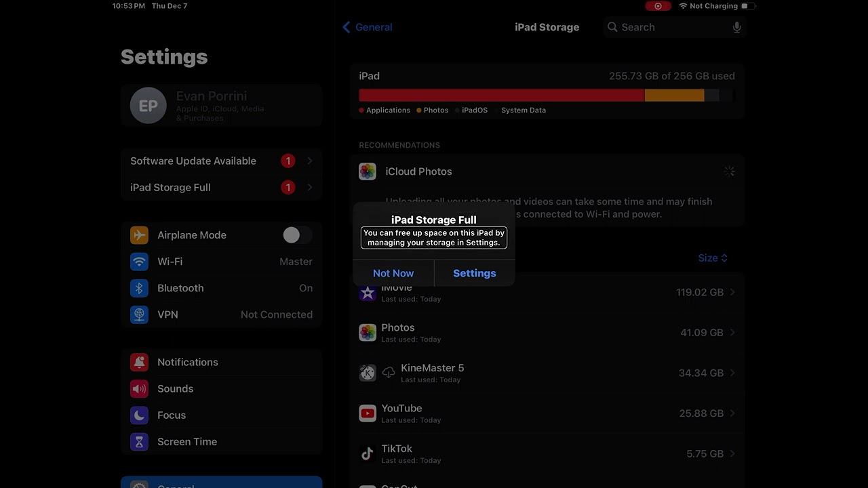Image resolution: width=868 pixels, height=488 pixels.
Task: Open the Size sort dropdown
Action: click(x=713, y=258)
